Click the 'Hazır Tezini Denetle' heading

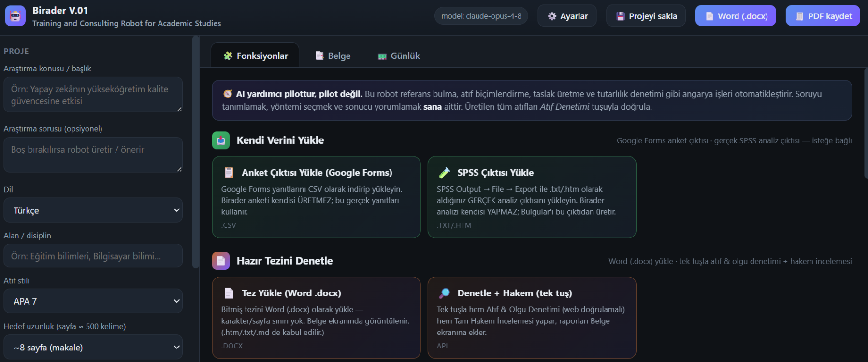(x=285, y=261)
